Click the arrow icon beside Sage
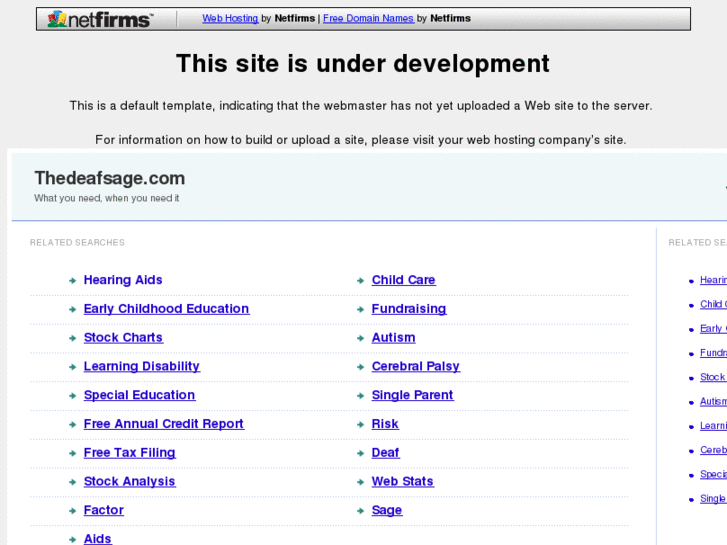Viewport: 727px width, 545px height. coord(360,511)
